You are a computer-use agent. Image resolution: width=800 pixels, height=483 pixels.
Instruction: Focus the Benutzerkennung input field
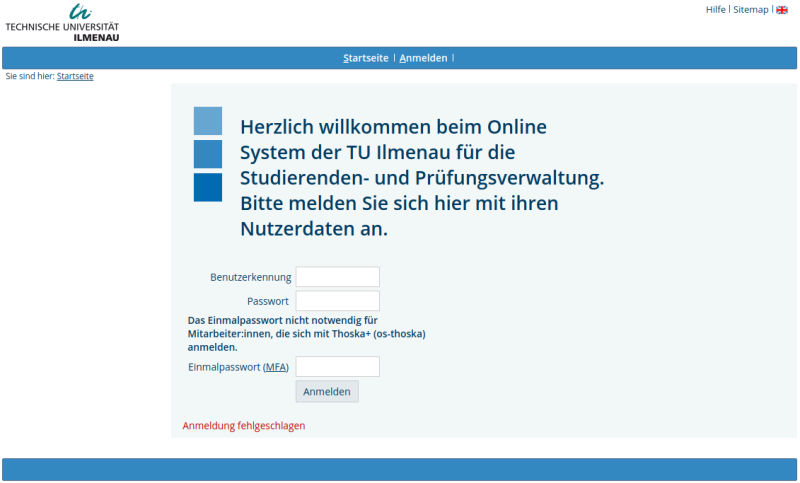[x=338, y=277]
